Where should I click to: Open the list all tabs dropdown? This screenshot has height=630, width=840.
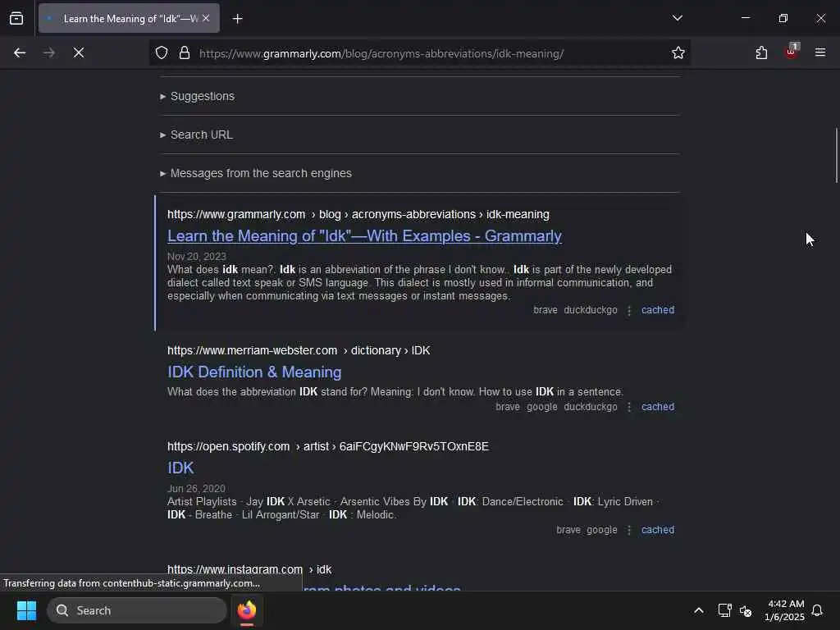(x=677, y=18)
